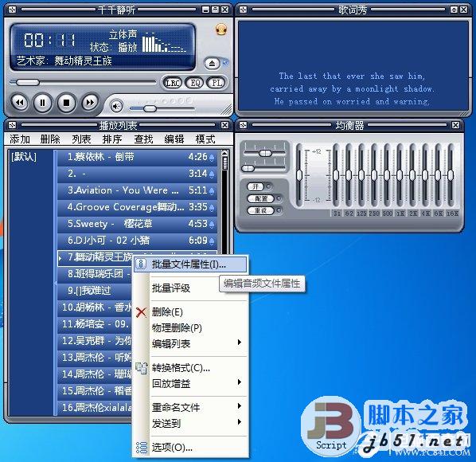
Task: Expand 回放增益 submenu
Action: point(190,384)
